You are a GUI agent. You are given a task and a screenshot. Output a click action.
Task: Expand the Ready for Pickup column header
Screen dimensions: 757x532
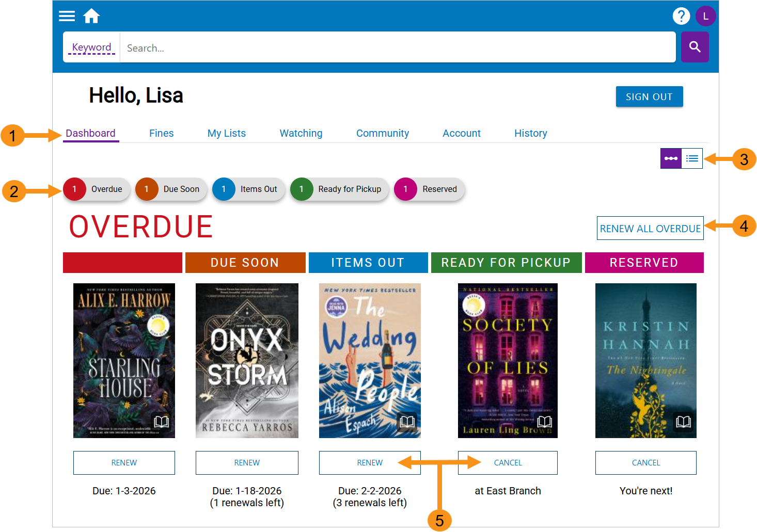click(x=506, y=263)
